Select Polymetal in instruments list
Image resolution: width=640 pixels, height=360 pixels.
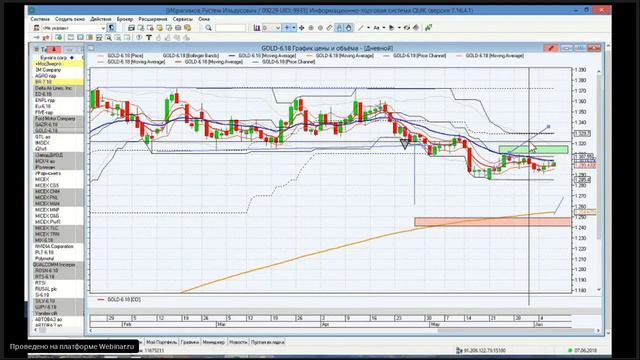pos(58,259)
